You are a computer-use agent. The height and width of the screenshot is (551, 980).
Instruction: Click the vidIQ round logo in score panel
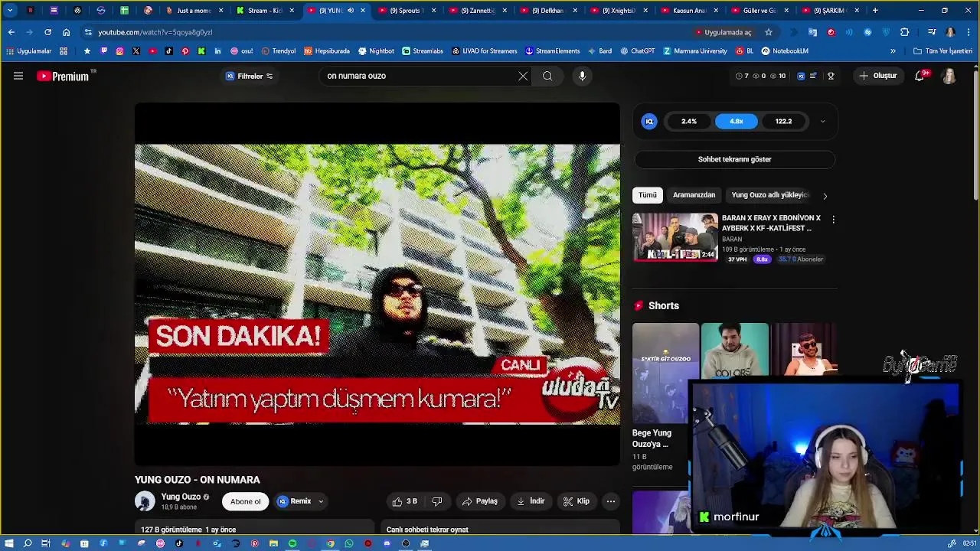[x=649, y=121]
